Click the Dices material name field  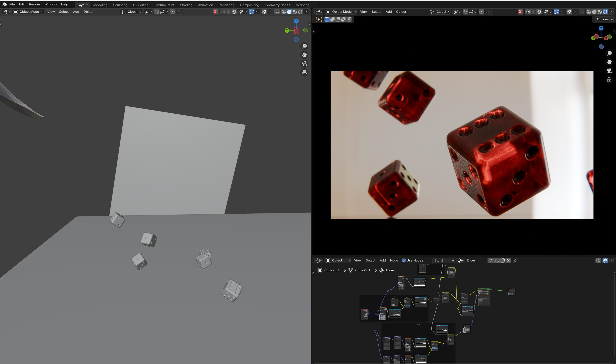coord(476,261)
